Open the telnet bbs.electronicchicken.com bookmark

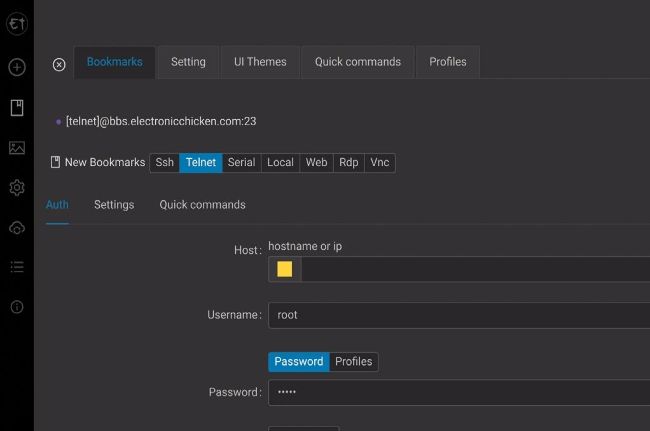click(x=161, y=121)
